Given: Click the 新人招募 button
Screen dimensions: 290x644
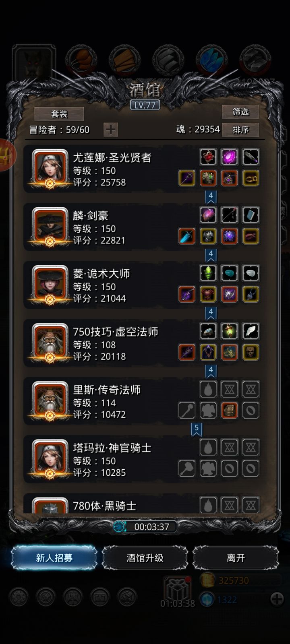Looking at the screenshot, I should pos(54,558).
